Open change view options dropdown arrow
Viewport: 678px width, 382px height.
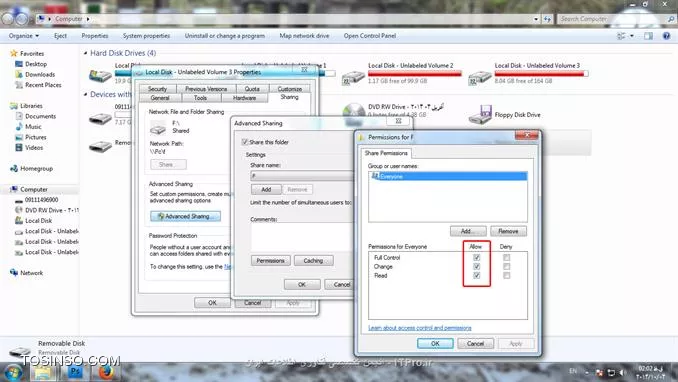point(632,36)
